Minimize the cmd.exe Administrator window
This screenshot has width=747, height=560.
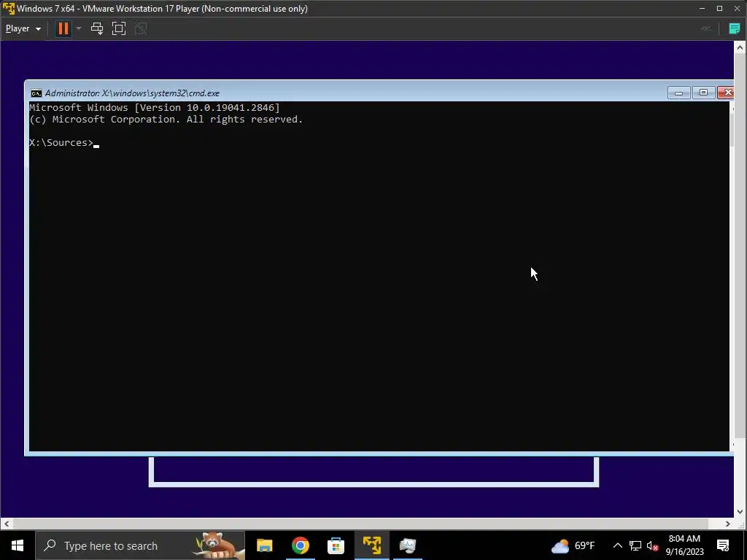click(679, 93)
